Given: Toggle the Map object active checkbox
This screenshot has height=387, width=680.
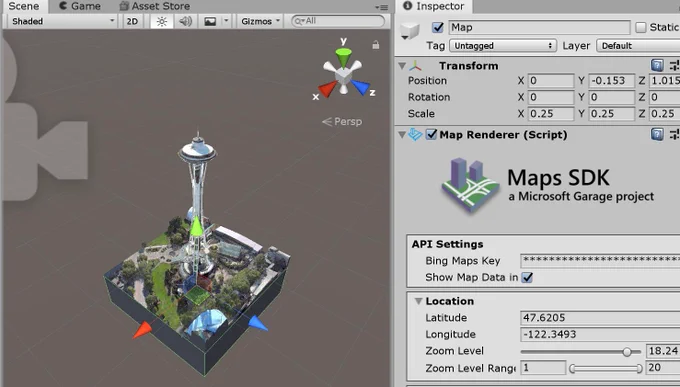Looking at the screenshot, I should pos(438,27).
